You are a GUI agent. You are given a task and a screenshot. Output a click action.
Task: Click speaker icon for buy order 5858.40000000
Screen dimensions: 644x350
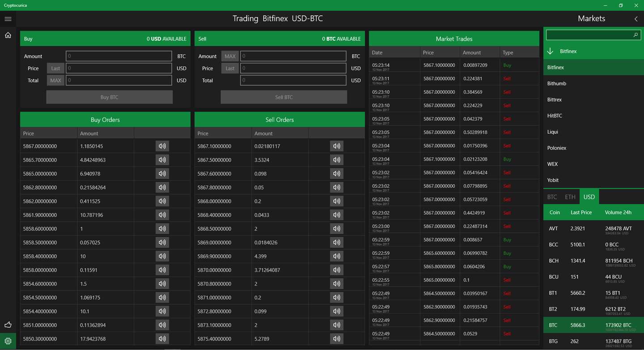(162, 256)
